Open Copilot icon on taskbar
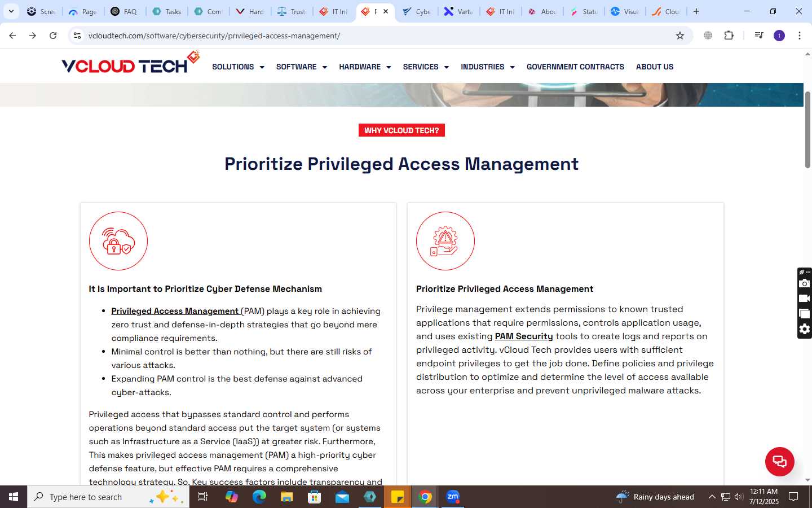 (232, 497)
